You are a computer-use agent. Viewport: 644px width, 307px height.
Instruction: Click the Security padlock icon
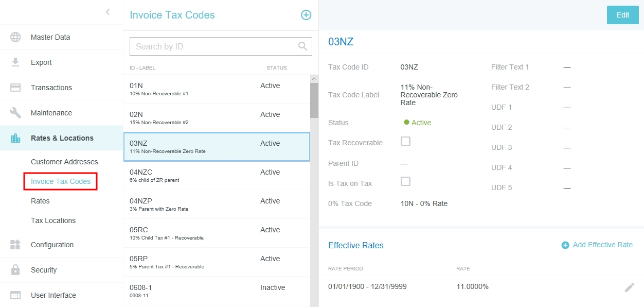click(x=15, y=270)
